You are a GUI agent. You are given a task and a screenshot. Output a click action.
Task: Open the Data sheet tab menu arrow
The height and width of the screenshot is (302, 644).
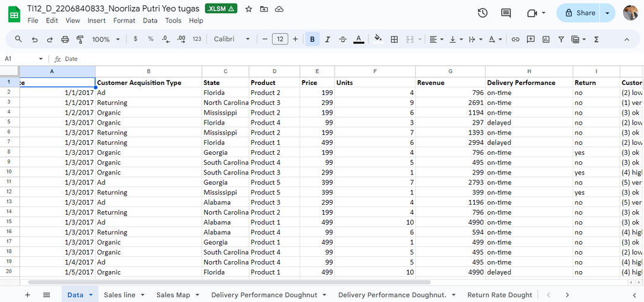point(91,295)
